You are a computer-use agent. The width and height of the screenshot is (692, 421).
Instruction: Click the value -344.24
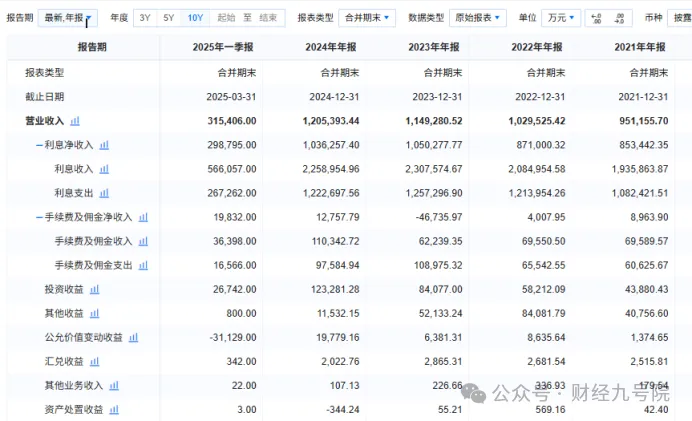(343, 410)
